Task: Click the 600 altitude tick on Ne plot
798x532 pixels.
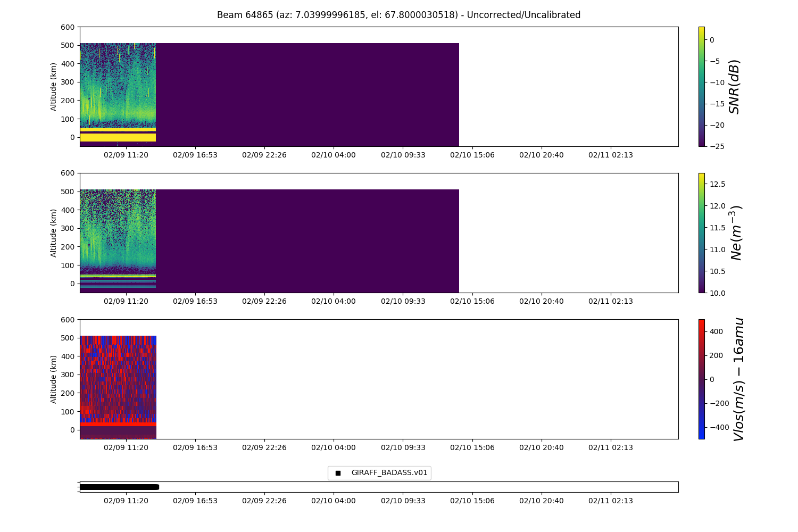Action: coord(69,173)
